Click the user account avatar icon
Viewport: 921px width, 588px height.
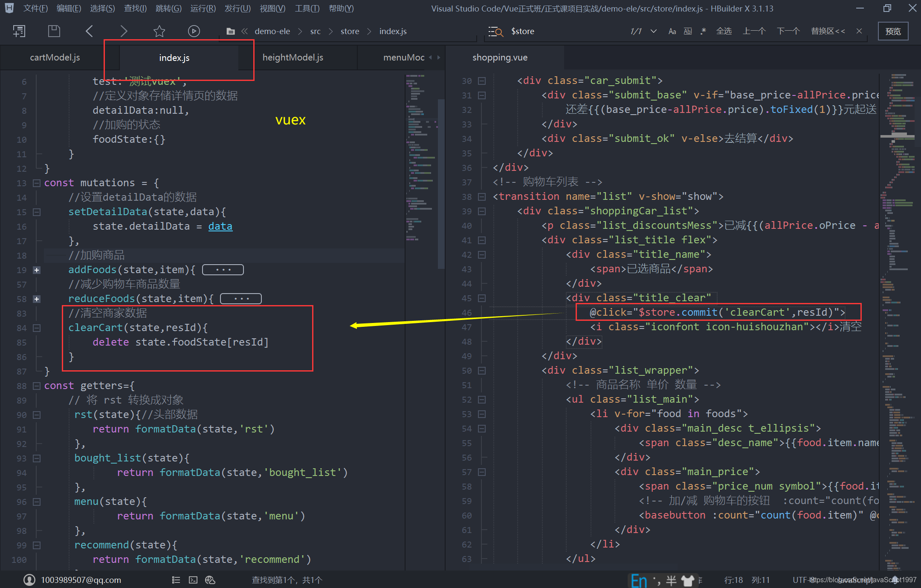(x=29, y=580)
